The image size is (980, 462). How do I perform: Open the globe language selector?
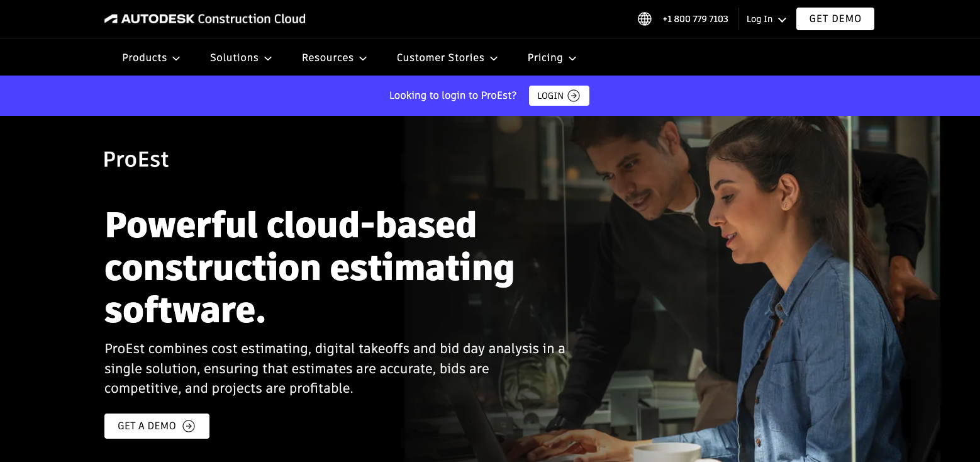point(644,19)
